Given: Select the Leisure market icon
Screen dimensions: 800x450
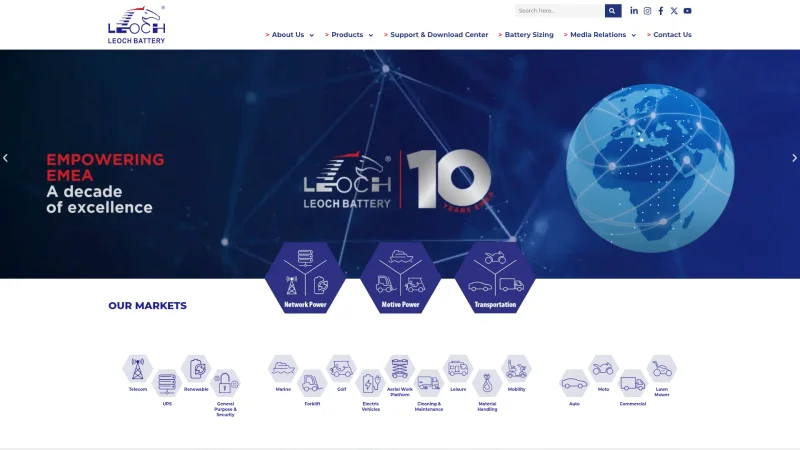Looking at the screenshot, I should (x=458, y=369).
